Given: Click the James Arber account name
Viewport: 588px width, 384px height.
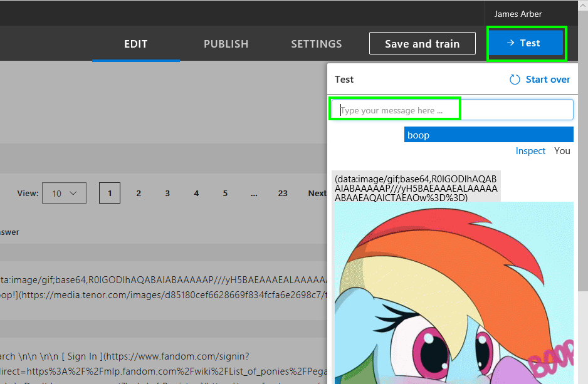Looking at the screenshot, I should pos(518,14).
